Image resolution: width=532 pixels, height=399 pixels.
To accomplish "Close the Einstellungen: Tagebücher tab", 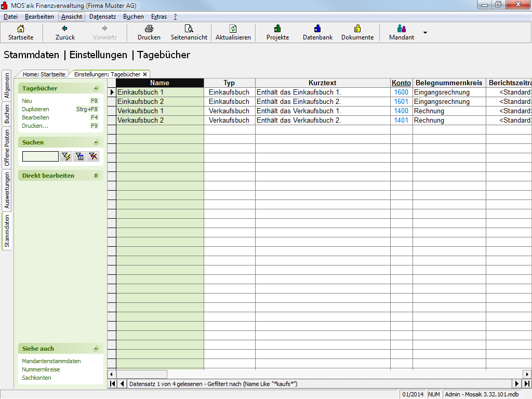I will pos(145,74).
